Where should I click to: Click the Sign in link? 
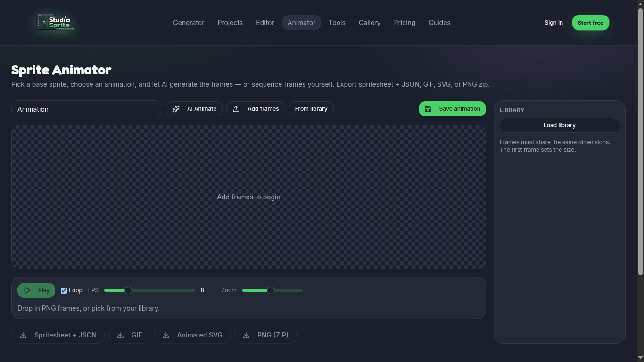(x=553, y=23)
